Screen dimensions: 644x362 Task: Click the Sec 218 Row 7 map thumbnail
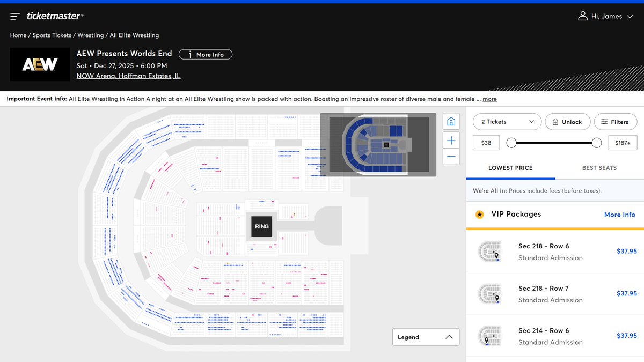click(489, 294)
